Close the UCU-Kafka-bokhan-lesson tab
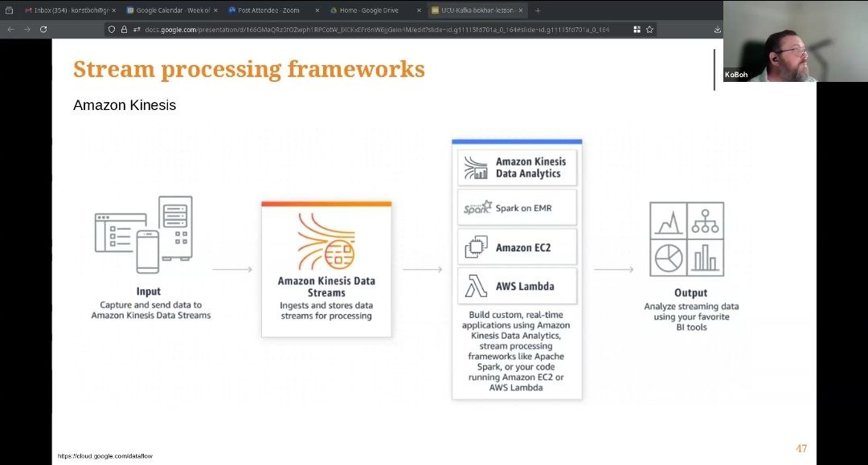868x465 pixels. point(521,10)
